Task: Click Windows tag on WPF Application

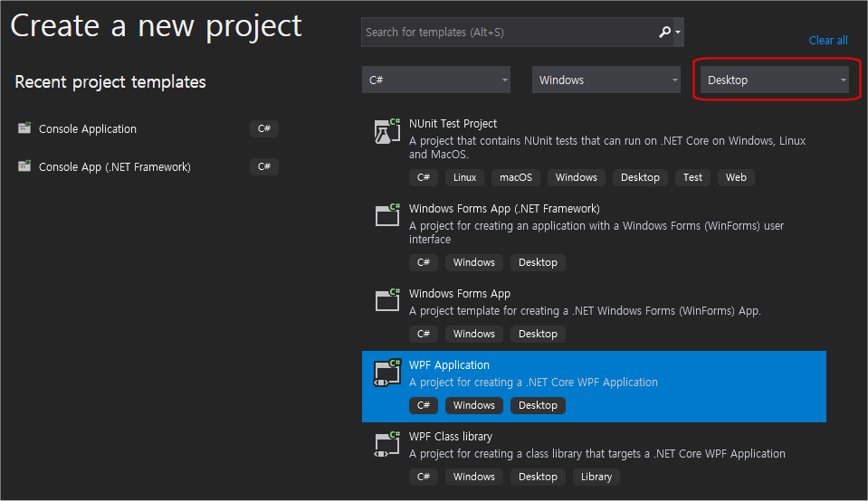Action: pos(474,405)
